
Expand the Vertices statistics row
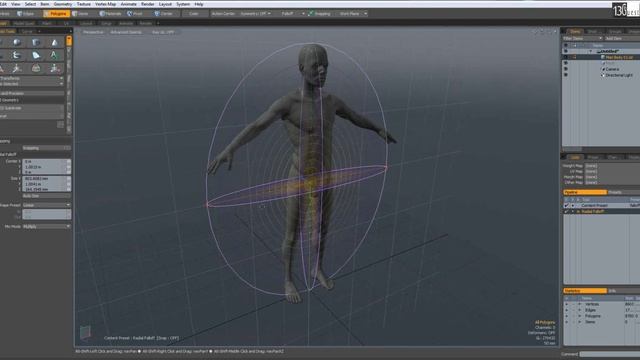580,304
